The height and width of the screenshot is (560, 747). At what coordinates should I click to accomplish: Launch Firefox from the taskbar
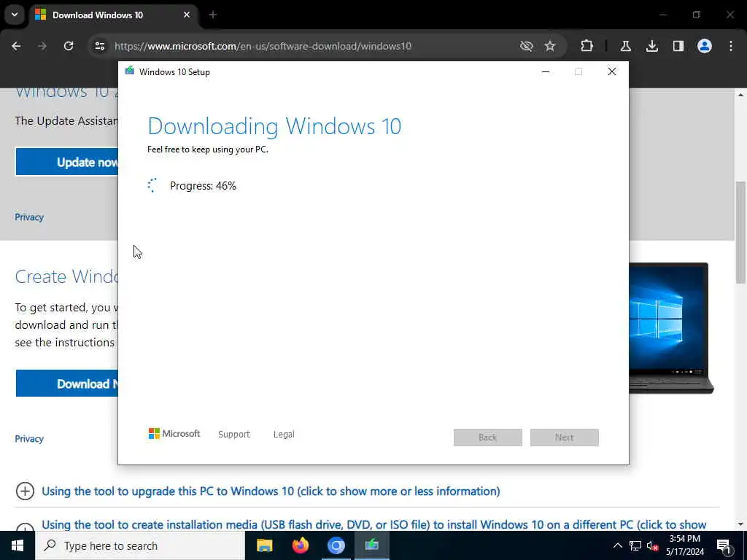pos(301,545)
